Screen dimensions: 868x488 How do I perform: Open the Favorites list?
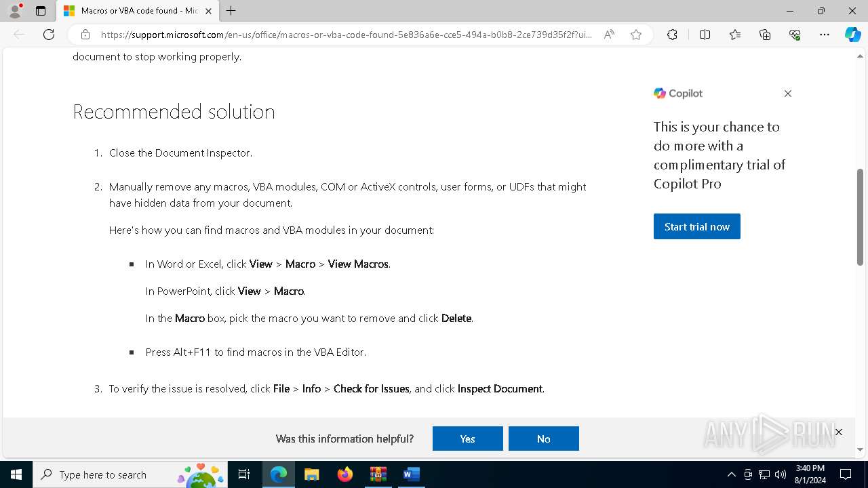735,35
